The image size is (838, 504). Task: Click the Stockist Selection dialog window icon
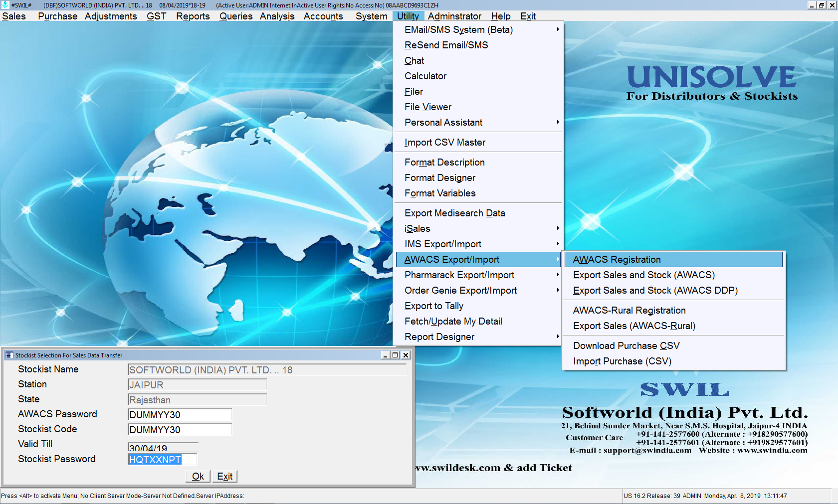9,355
